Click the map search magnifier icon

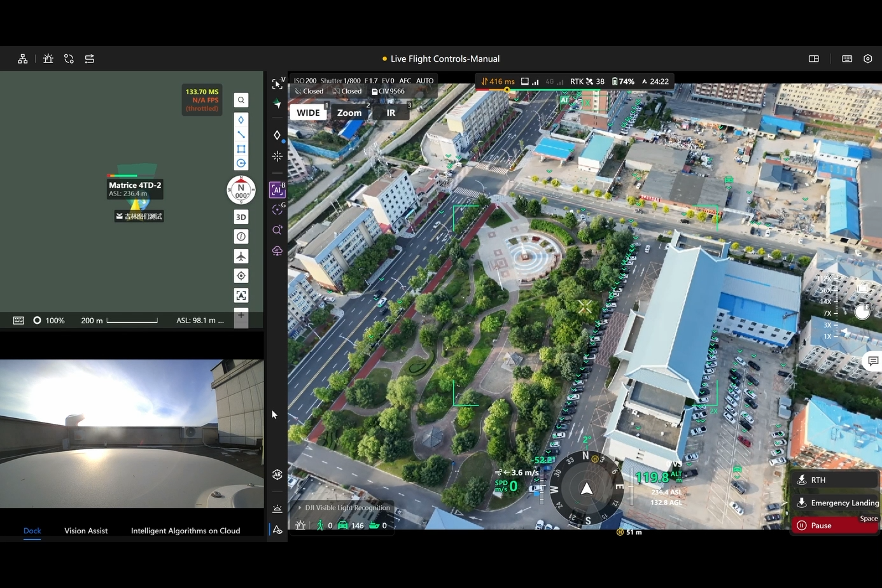(241, 100)
